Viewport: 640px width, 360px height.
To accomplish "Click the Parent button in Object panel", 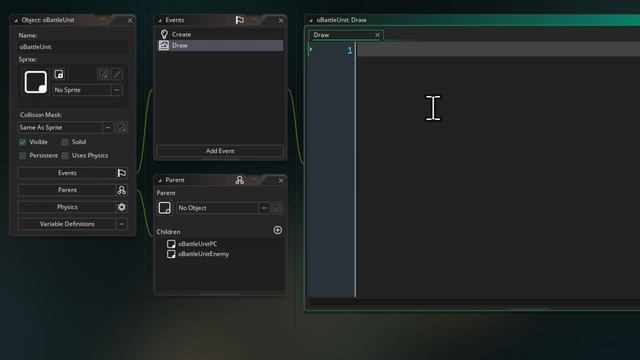I will pyautogui.click(x=67, y=190).
